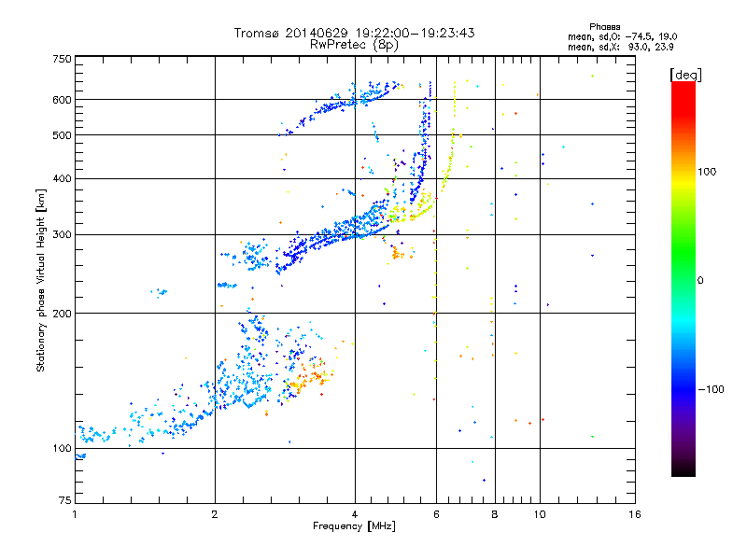747x560 pixels.
Task: Click the y-axis tick label '100'
Action: [x=62, y=449]
